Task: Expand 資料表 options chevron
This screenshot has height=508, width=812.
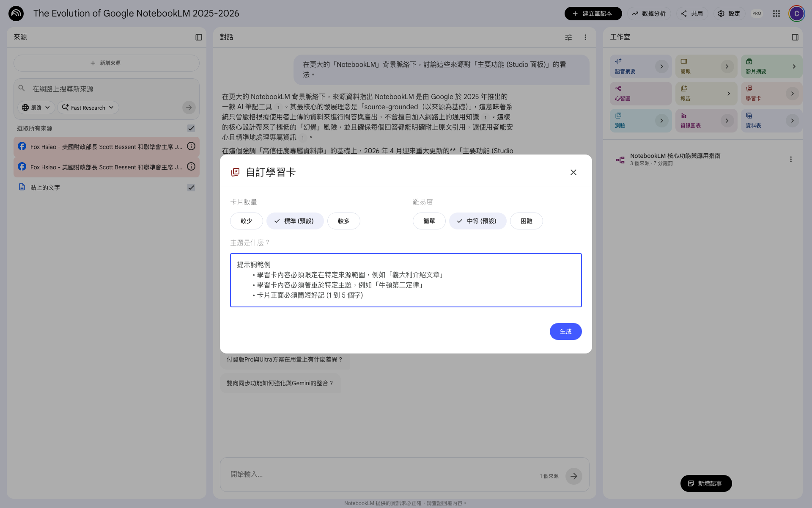Action: 793,121
